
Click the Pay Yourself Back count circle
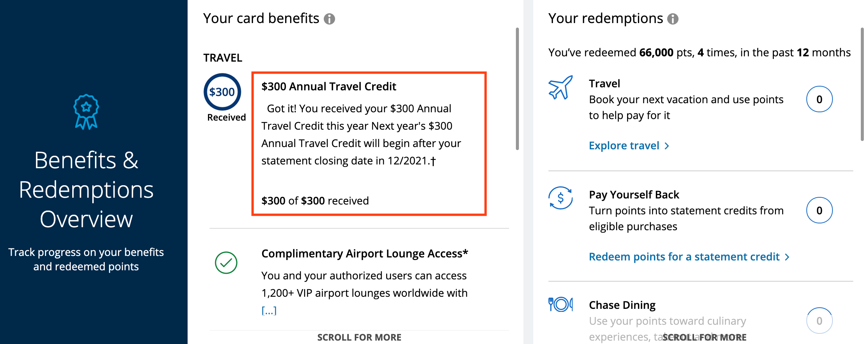tap(819, 211)
